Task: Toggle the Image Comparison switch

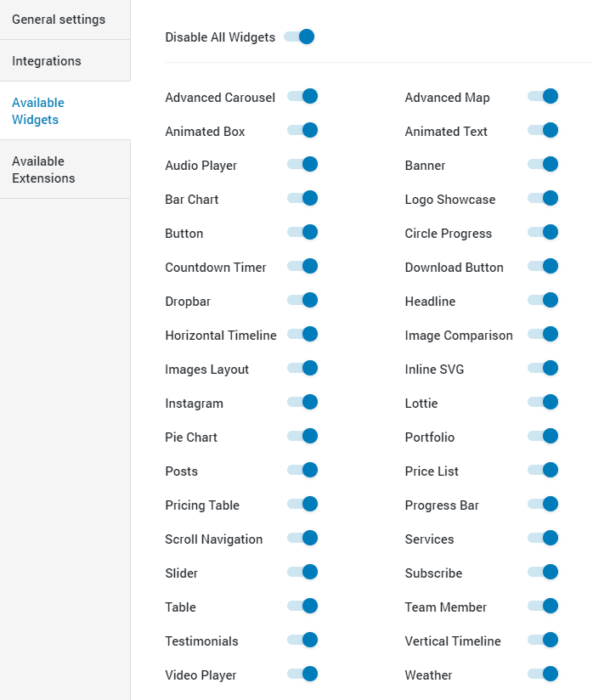Action: (543, 335)
